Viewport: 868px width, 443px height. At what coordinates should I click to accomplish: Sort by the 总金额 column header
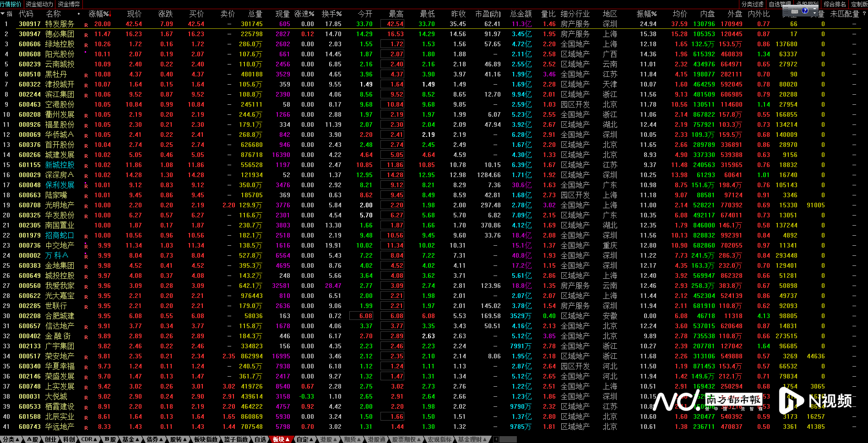(x=521, y=14)
